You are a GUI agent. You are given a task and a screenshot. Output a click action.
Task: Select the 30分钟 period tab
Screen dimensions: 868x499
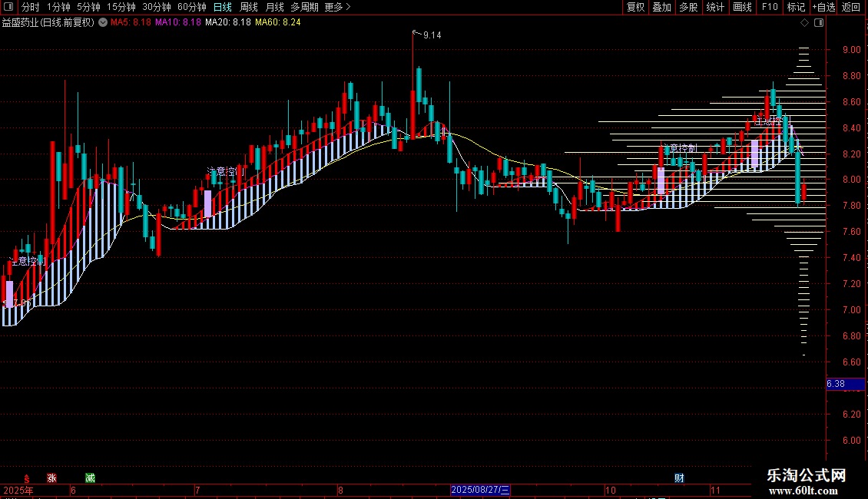[157, 7]
